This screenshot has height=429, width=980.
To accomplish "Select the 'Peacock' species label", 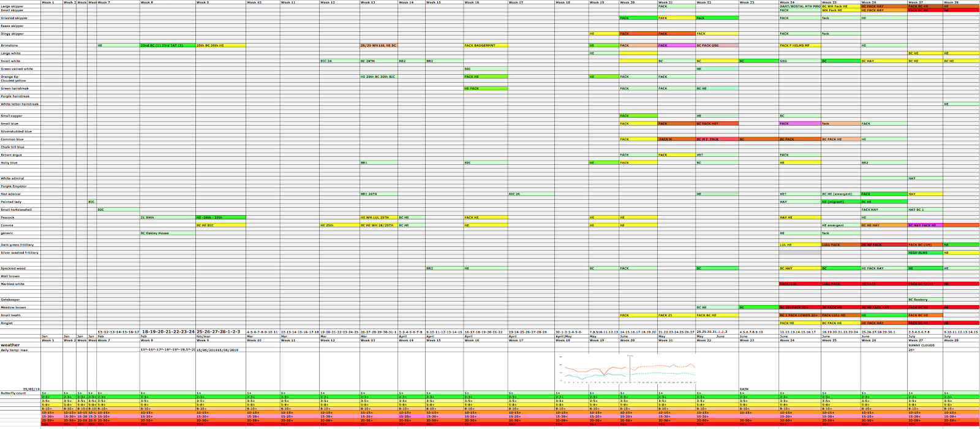I will tap(7, 218).
